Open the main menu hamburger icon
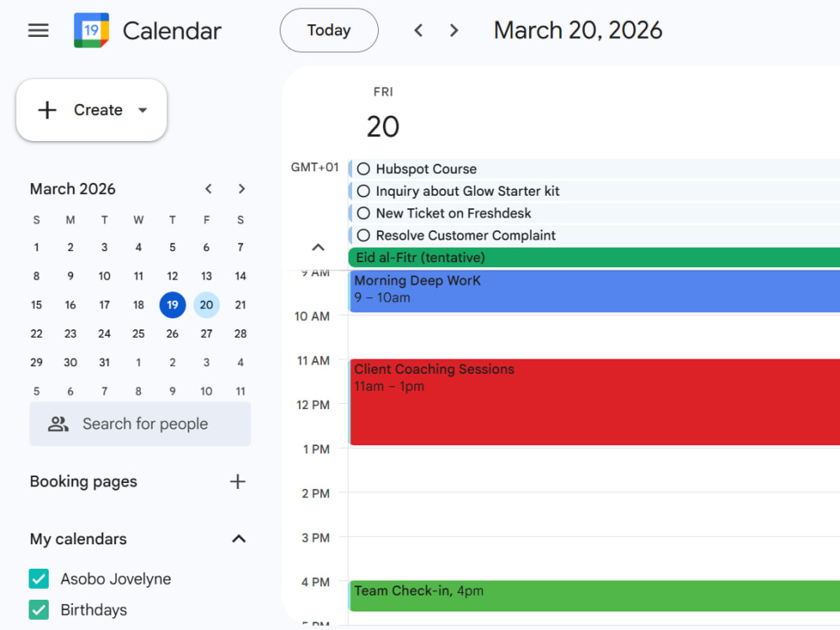This screenshot has height=630, width=840. click(38, 30)
